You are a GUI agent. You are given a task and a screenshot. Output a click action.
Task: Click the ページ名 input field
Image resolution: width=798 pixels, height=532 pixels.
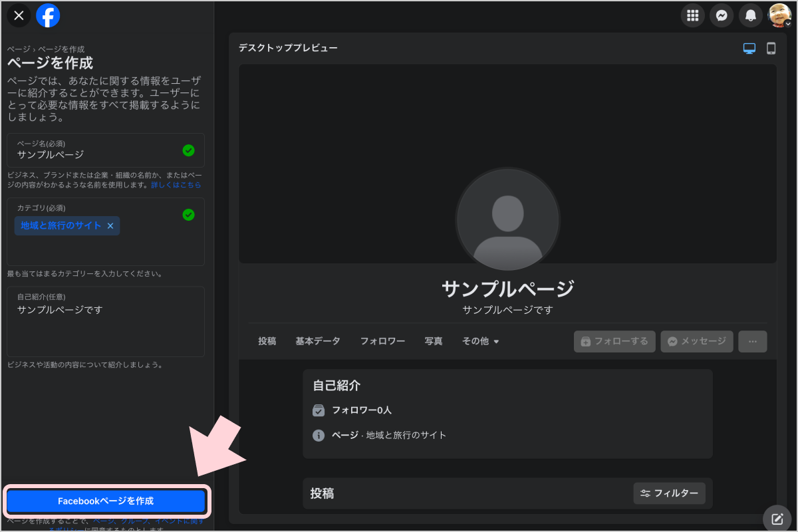[x=100, y=154]
